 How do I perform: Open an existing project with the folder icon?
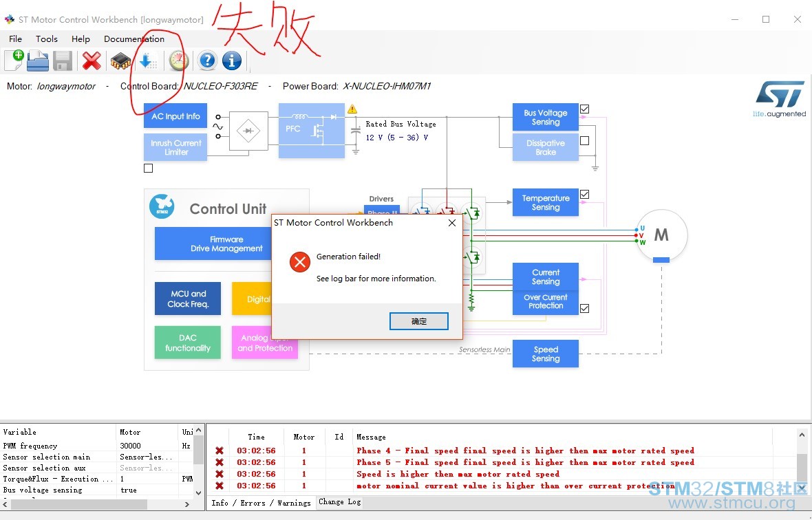pyautogui.click(x=38, y=61)
